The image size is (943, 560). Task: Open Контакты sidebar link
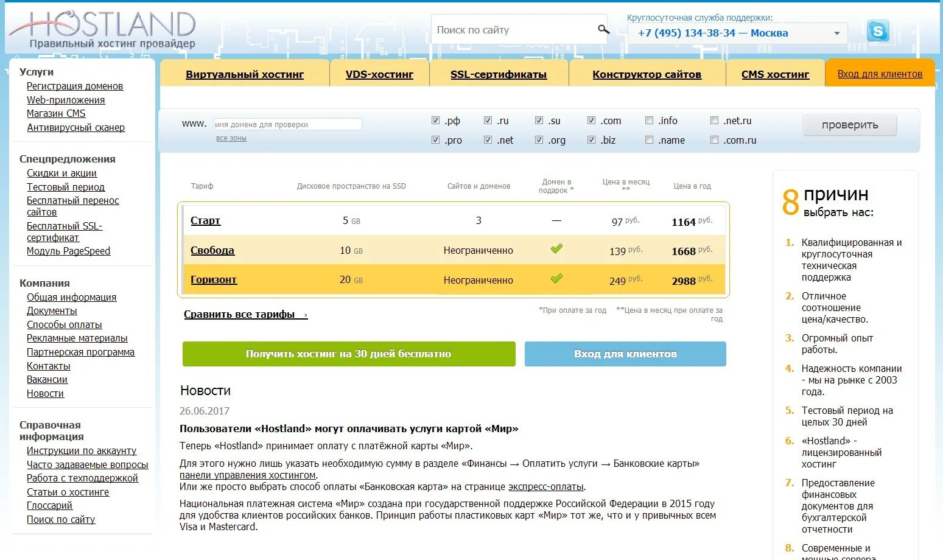tap(49, 366)
